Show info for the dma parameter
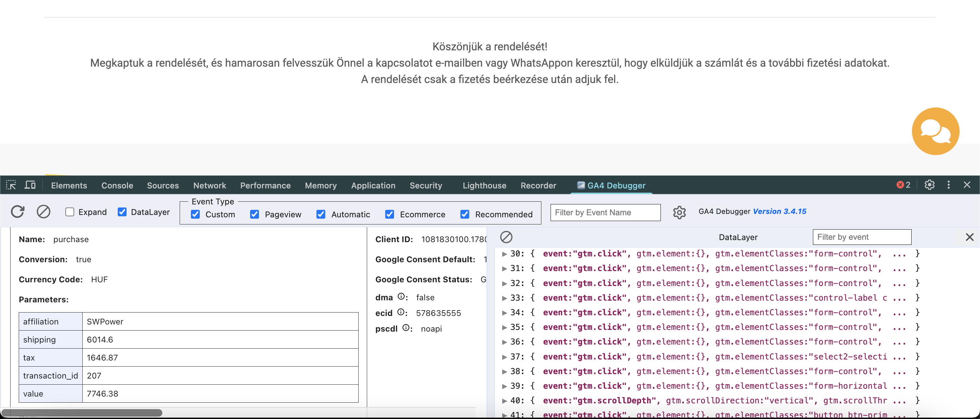980x419 pixels. pyautogui.click(x=401, y=297)
